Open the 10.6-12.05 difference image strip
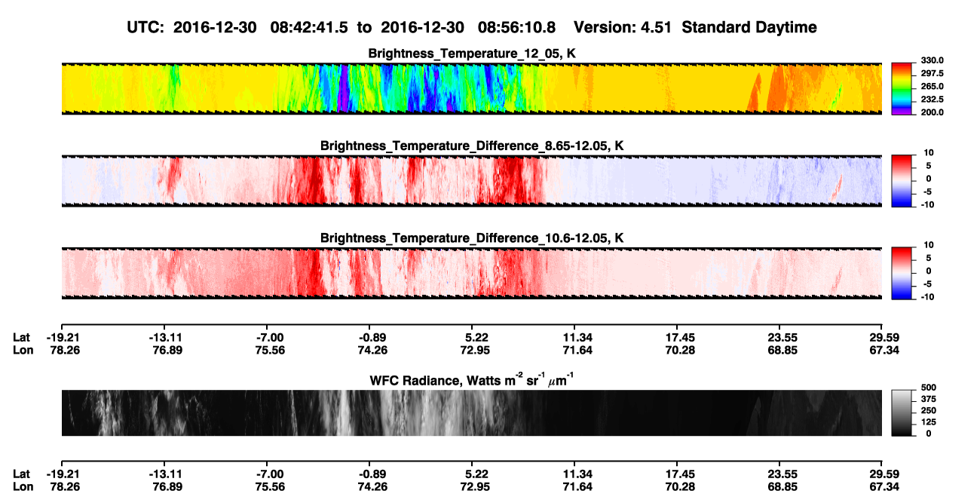The width and height of the screenshot is (980, 503). pos(472,272)
